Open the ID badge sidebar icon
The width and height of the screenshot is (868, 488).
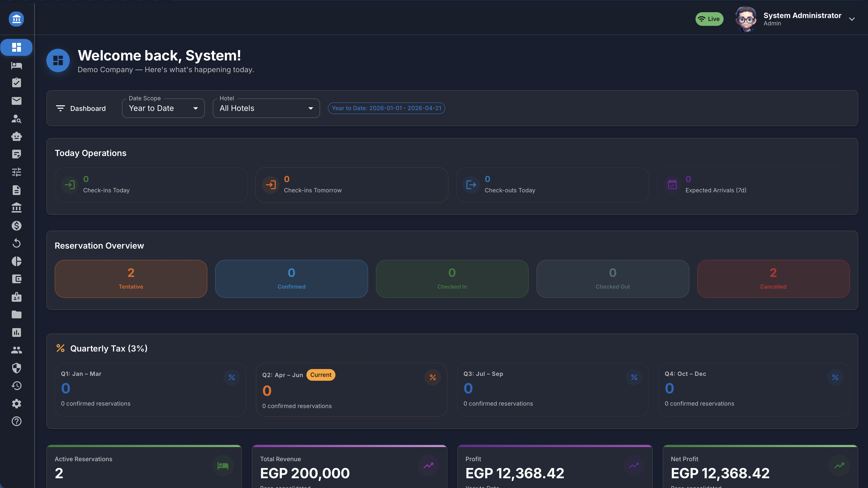16,297
